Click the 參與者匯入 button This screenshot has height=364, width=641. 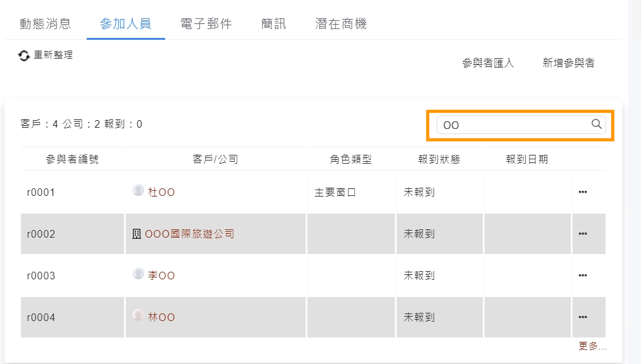click(x=488, y=63)
